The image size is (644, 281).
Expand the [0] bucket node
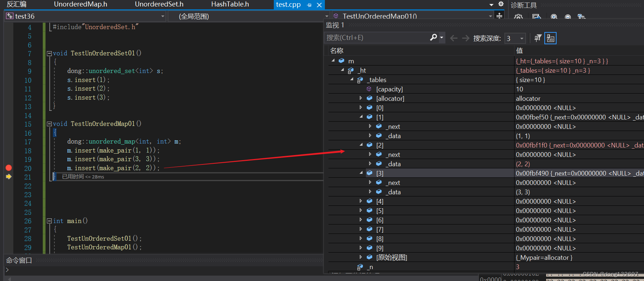pyautogui.click(x=361, y=107)
